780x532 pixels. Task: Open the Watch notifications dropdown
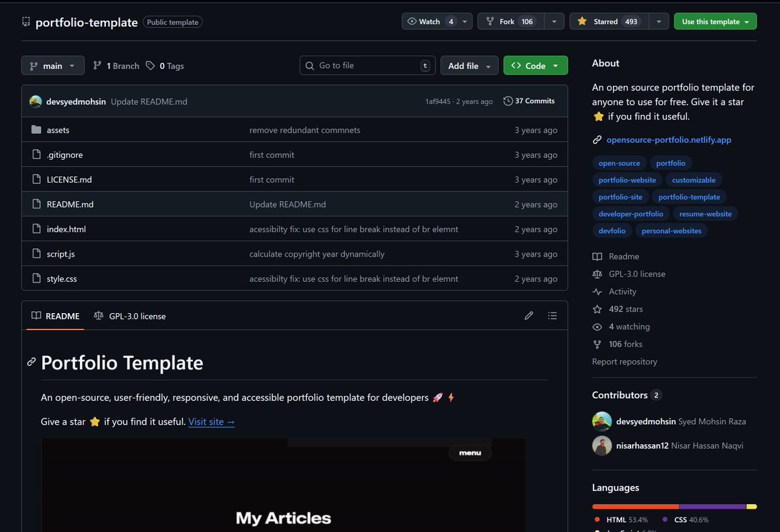coord(437,21)
